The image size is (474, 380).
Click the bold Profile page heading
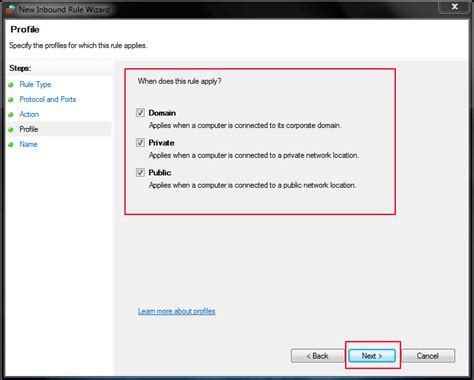click(x=25, y=29)
